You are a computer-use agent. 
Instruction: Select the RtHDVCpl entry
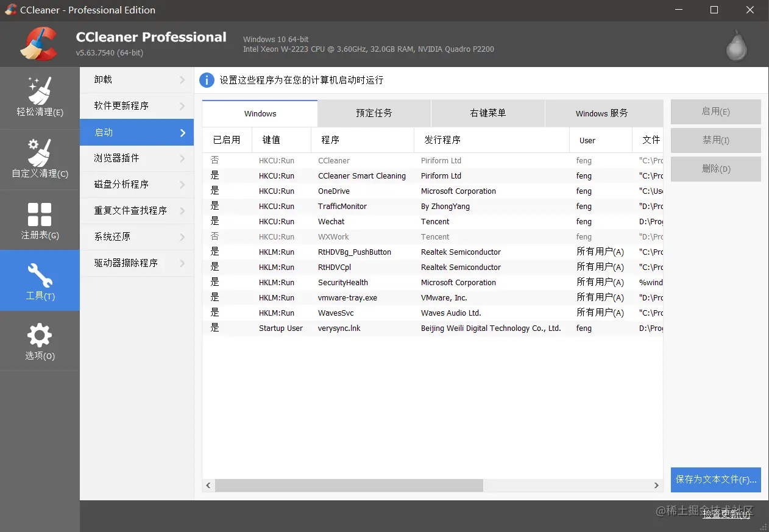click(433, 268)
